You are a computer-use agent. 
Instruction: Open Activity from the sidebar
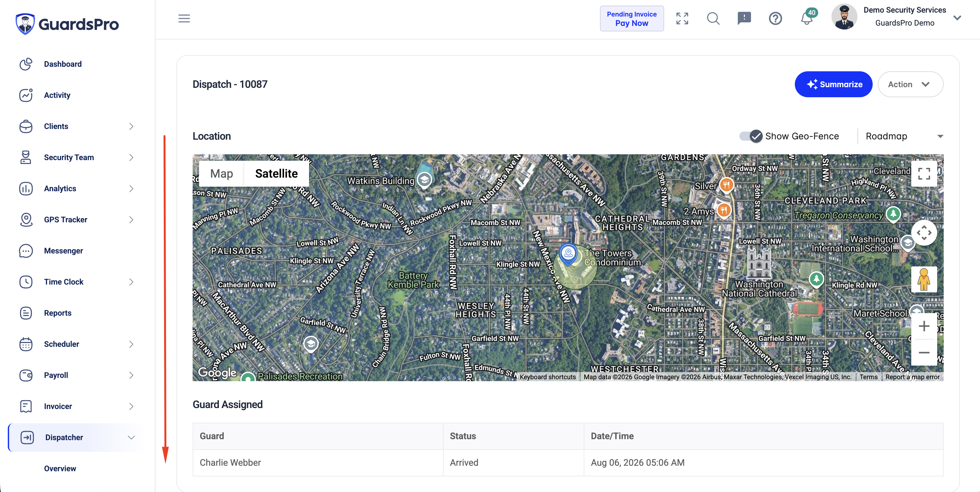tap(57, 95)
